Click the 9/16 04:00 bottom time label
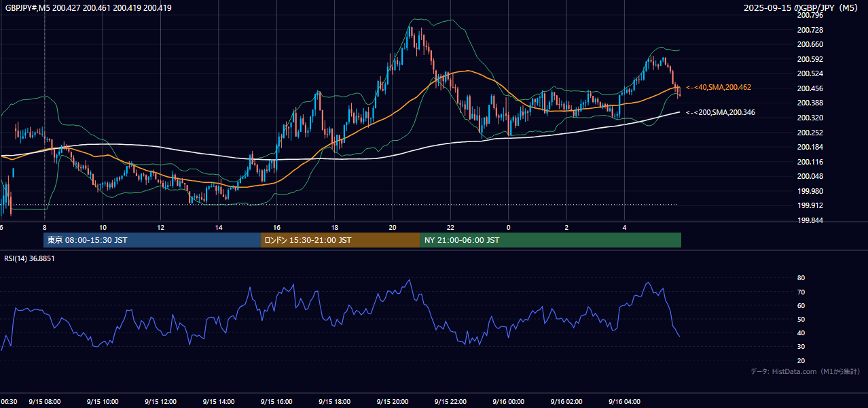The image size is (868, 408). coord(624,402)
